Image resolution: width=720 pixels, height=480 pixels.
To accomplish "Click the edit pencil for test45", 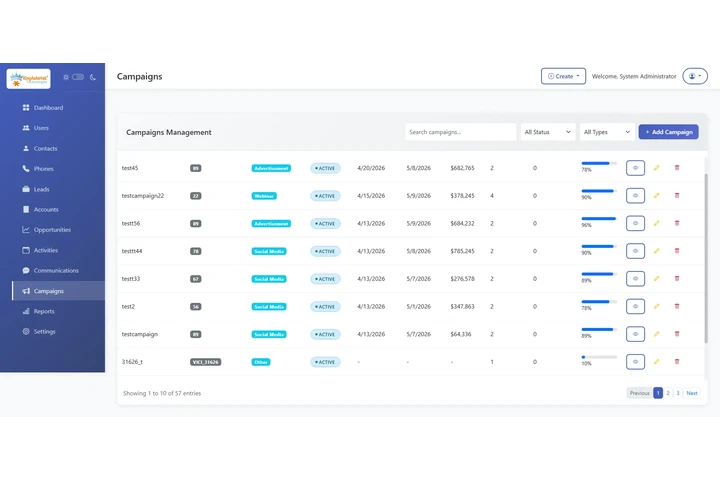I will pos(657,168).
